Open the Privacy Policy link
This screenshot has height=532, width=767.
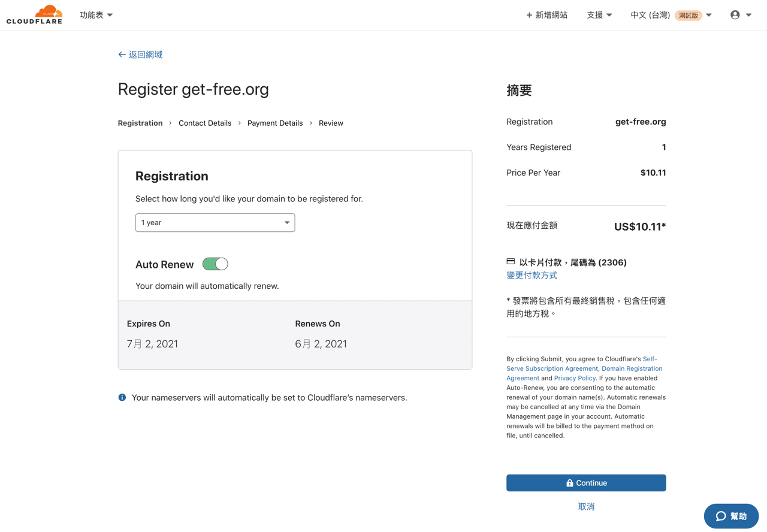(575, 378)
